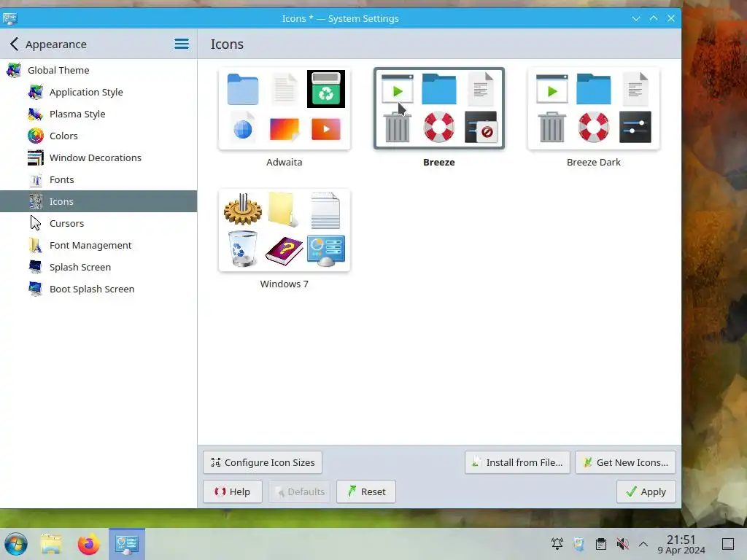Go to the Colors section

pos(98,136)
